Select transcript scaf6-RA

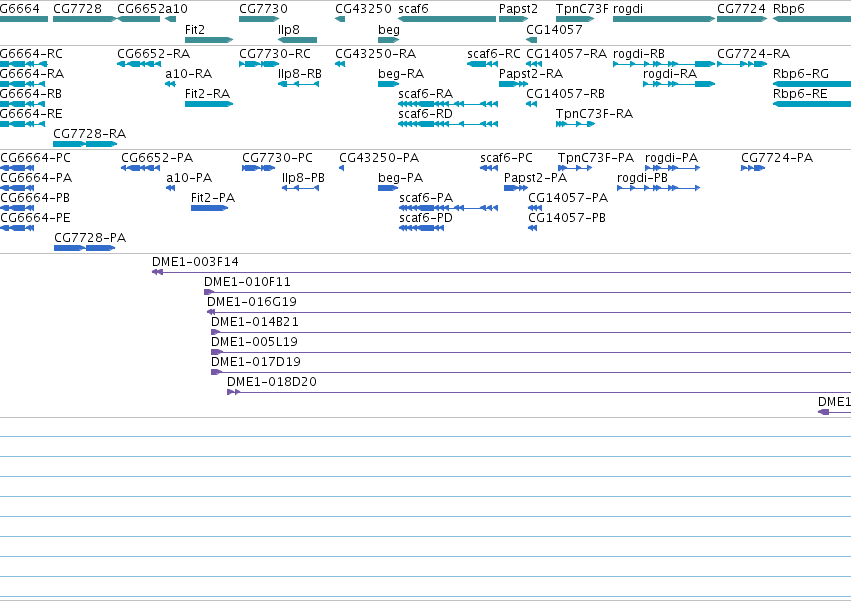click(448, 104)
